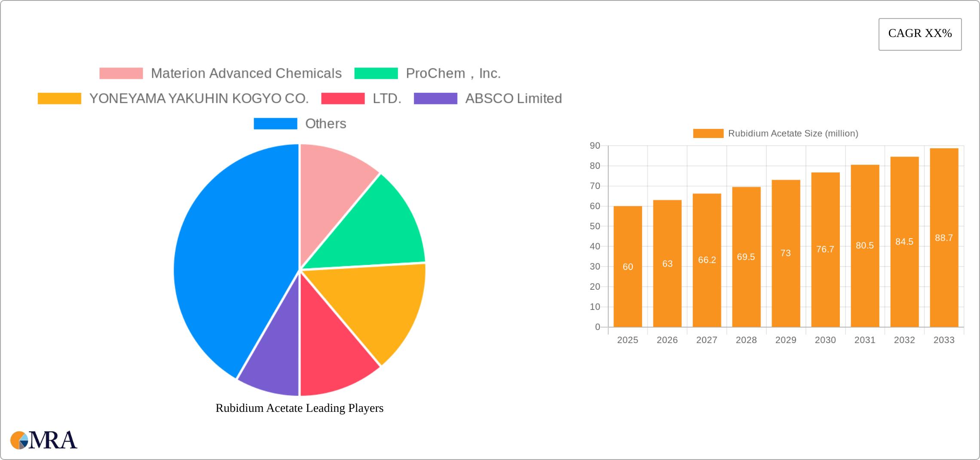Image resolution: width=980 pixels, height=460 pixels.
Task: Click the ABSCO Limited purple legend swatch
Action: (435, 98)
